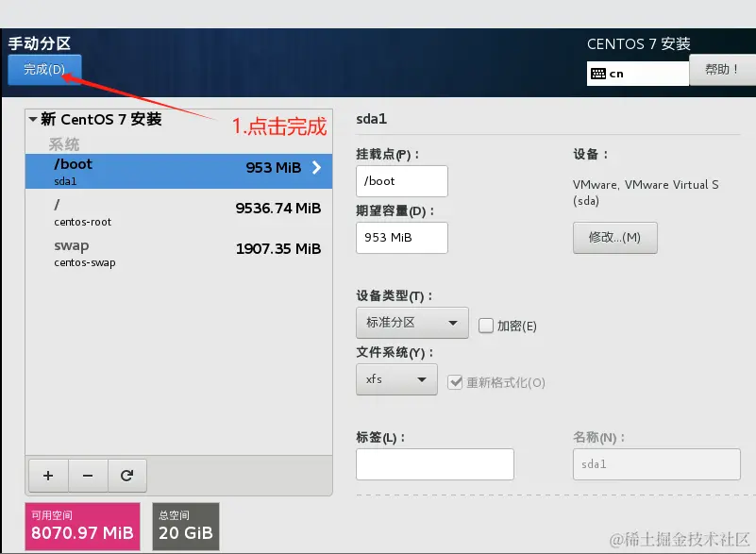Click the 系统 section label
Viewport: 756px width, 554px height.
coord(63,144)
